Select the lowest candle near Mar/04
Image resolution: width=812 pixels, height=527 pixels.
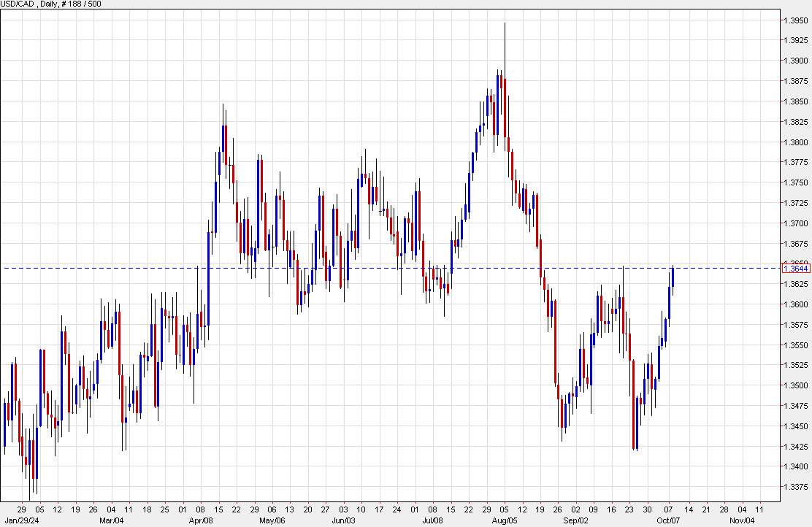pos(123,409)
